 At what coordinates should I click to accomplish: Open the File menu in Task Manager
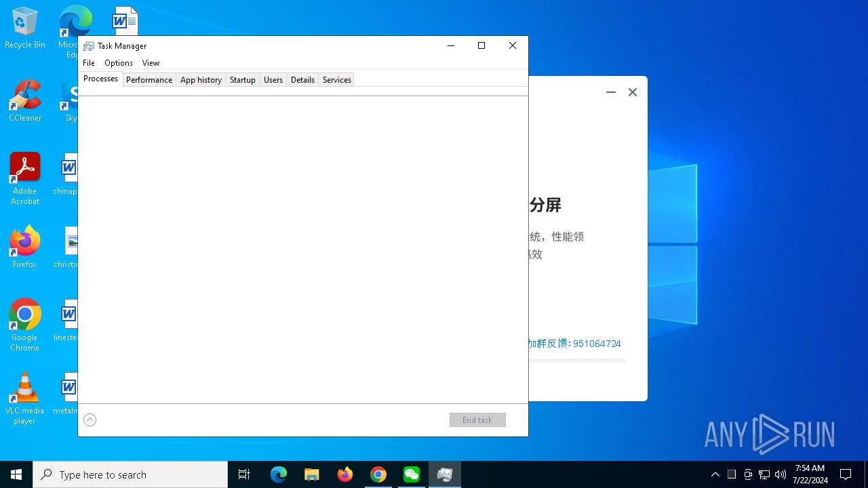pos(89,62)
